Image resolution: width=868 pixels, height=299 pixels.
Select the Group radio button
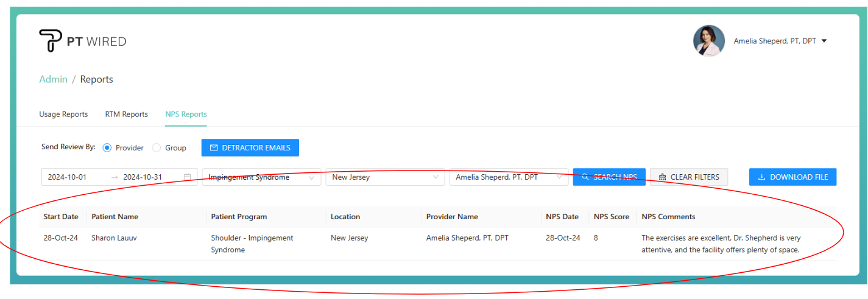pyautogui.click(x=157, y=147)
